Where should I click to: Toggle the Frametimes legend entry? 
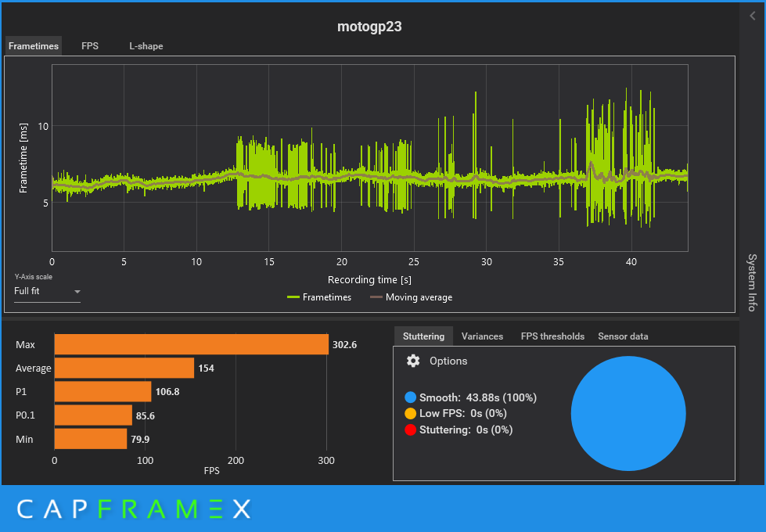point(319,297)
